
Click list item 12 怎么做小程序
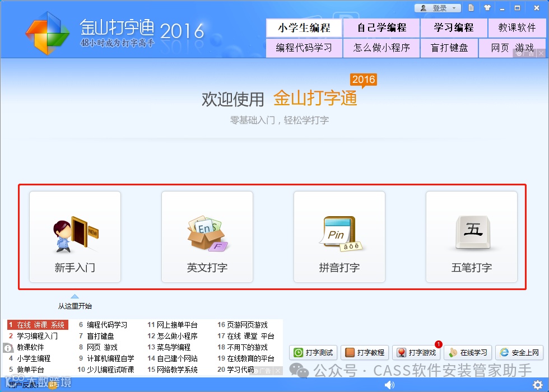(x=173, y=336)
